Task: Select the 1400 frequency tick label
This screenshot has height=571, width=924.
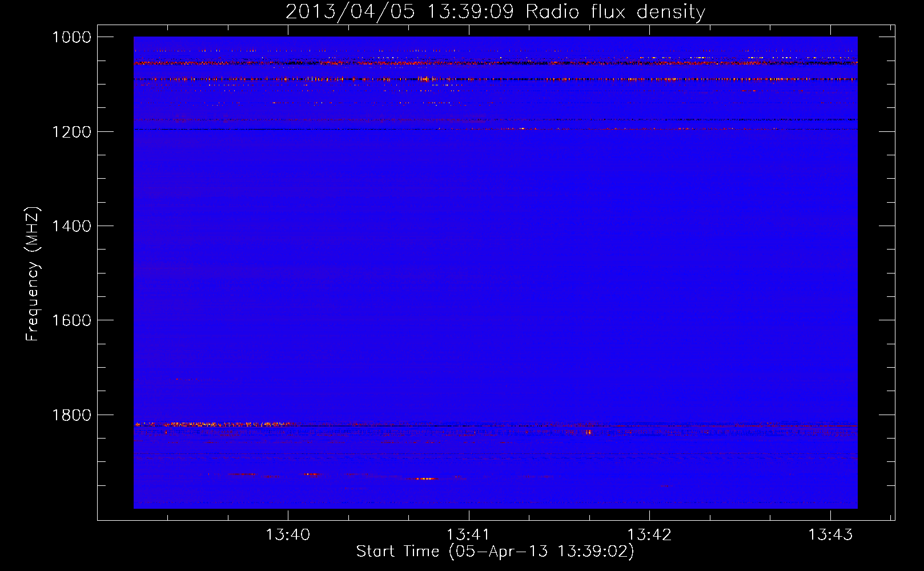Action: 71,226
